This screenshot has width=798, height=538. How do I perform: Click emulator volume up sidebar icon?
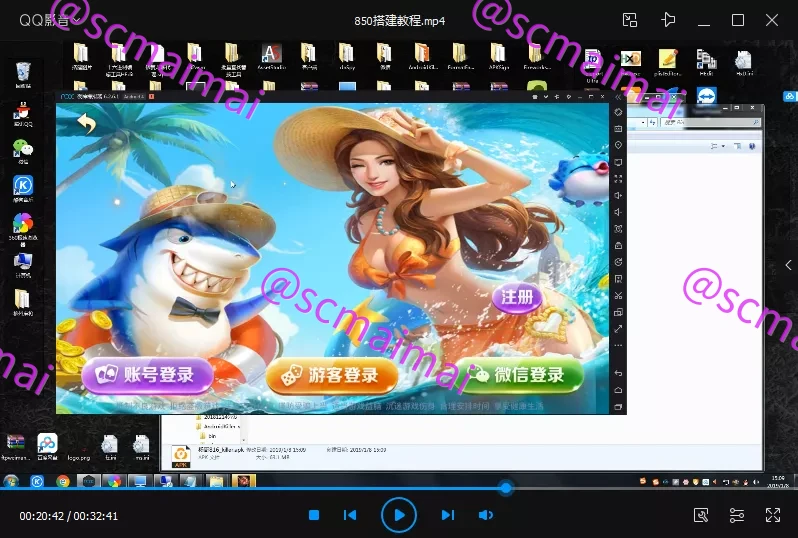click(x=618, y=195)
